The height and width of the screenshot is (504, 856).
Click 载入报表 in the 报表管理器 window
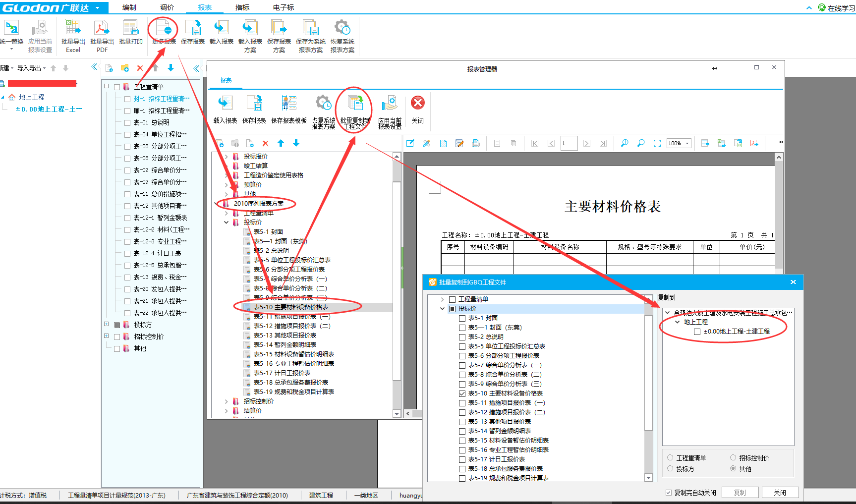click(225, 110)
